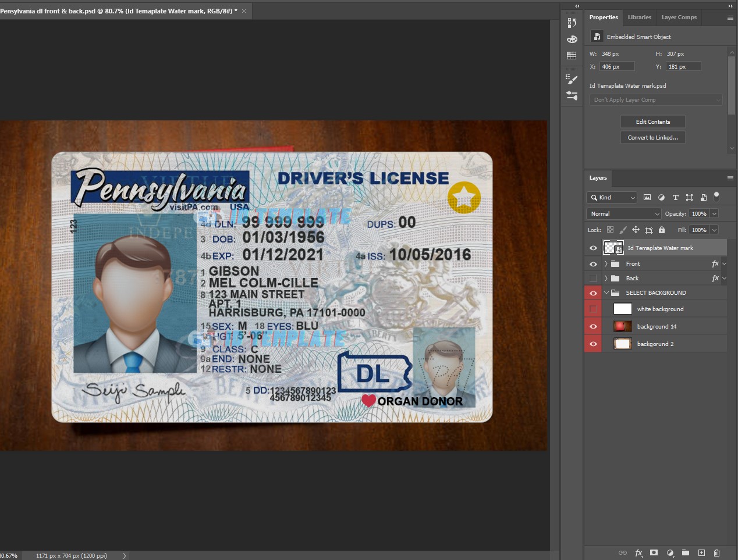Create a new group folder
The image size is (738, 560).
coord(686,553)
